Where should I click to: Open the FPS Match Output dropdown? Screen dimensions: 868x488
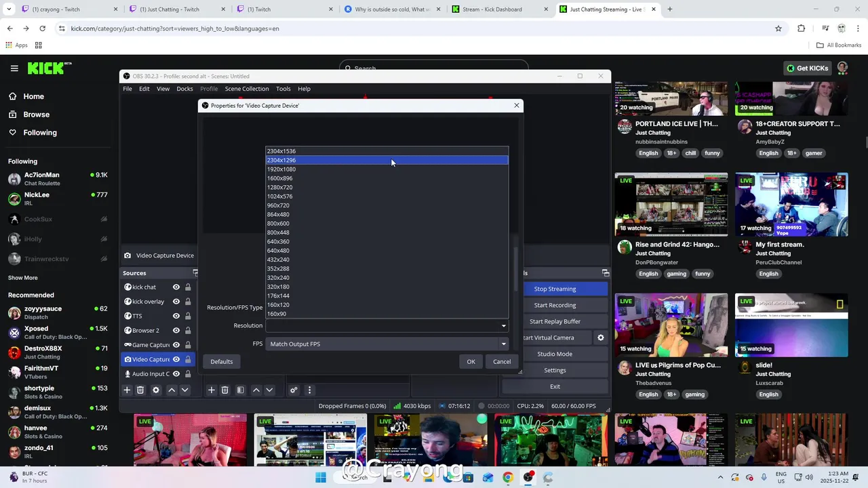tap(387, 344)
